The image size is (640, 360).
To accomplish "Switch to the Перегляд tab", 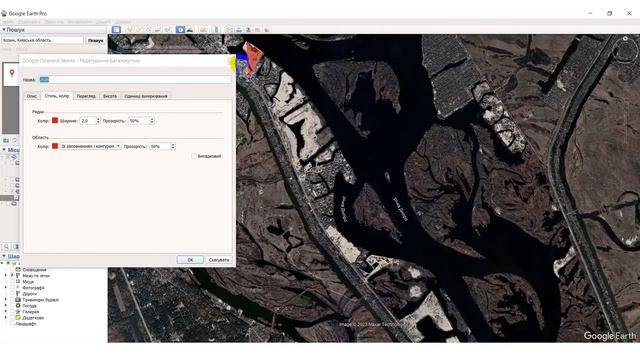I will [x=86, y=96].
